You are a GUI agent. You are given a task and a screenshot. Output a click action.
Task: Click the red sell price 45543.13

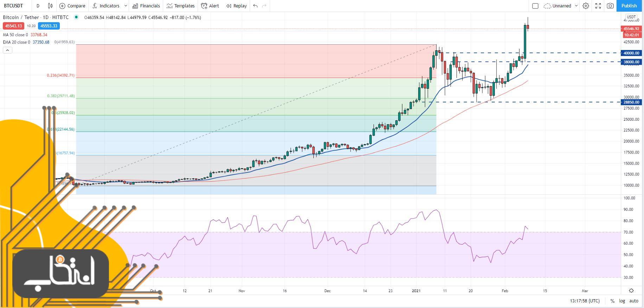coord(13,26)
